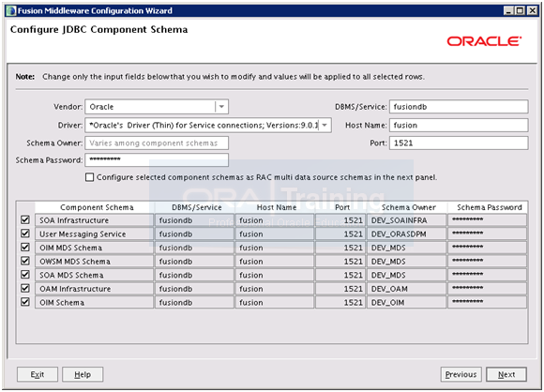Click the DBMS/Service column header

(x=195, y=207)
